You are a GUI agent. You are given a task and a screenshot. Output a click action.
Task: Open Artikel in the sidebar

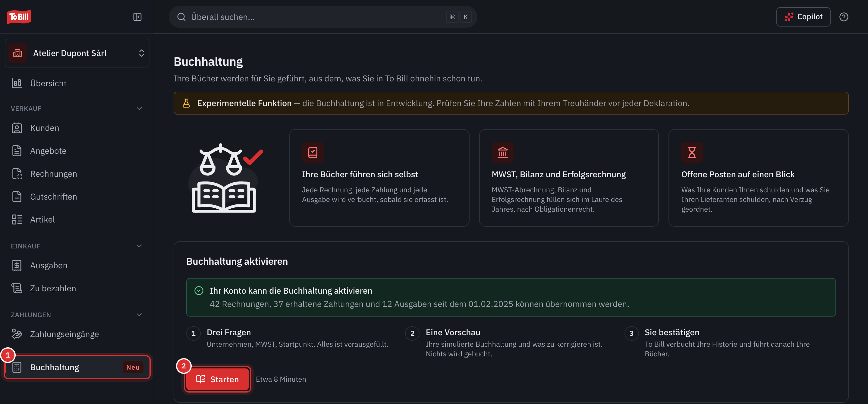coord(77,220)
